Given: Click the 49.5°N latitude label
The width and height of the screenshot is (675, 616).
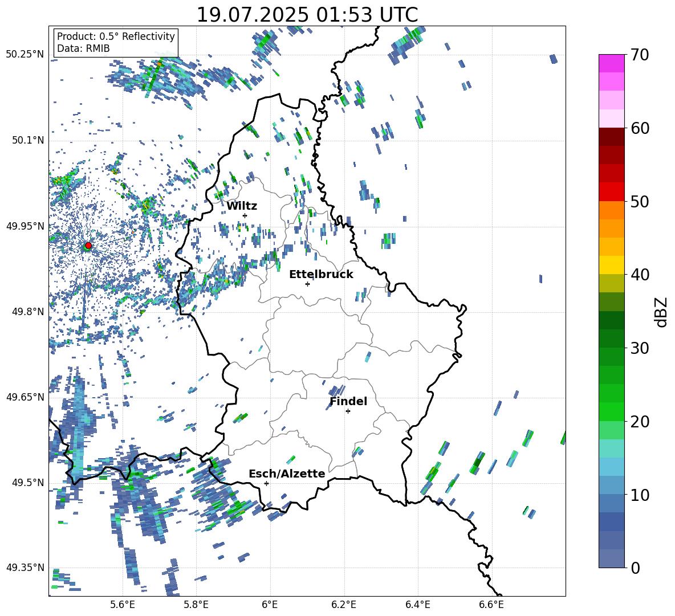Looking at the screenshot, I should (27, 482).
